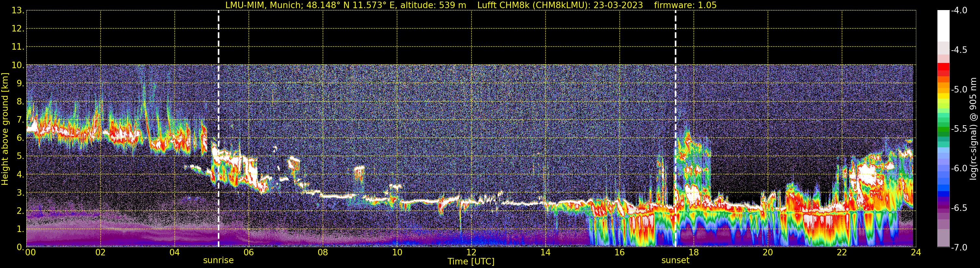Screen dimensions: 980x268
Task: Click height axis tick "13."
Action: [18, 11]
